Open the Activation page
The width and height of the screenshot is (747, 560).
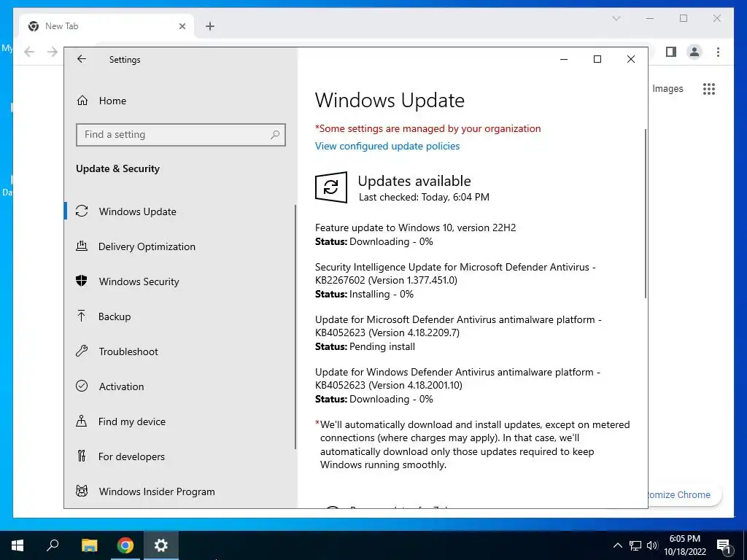tap(122, 386)
